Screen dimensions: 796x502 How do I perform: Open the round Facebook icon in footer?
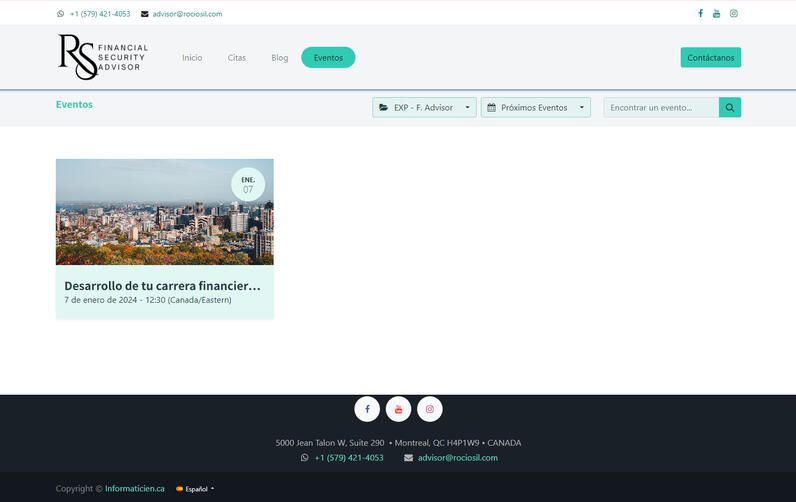pyautogui.click(x=367, y=409)
